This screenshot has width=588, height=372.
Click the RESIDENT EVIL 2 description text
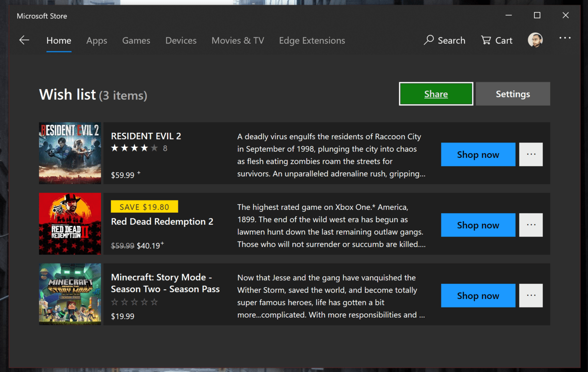[332, 155]
